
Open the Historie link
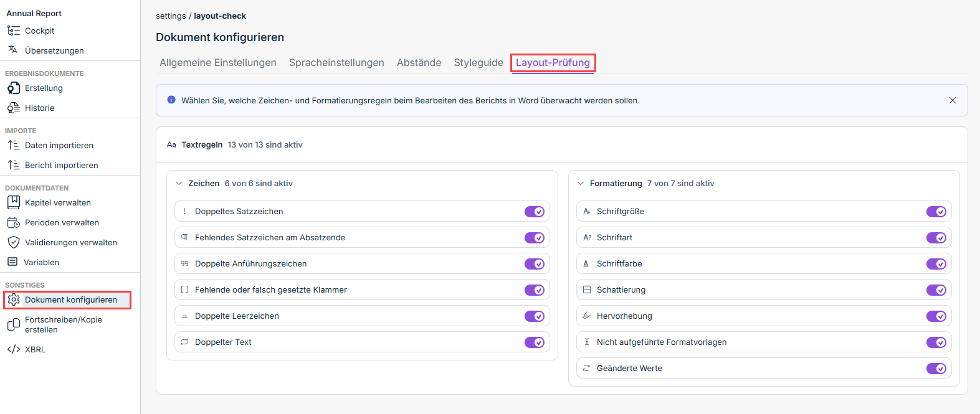[x=40, y=108]
